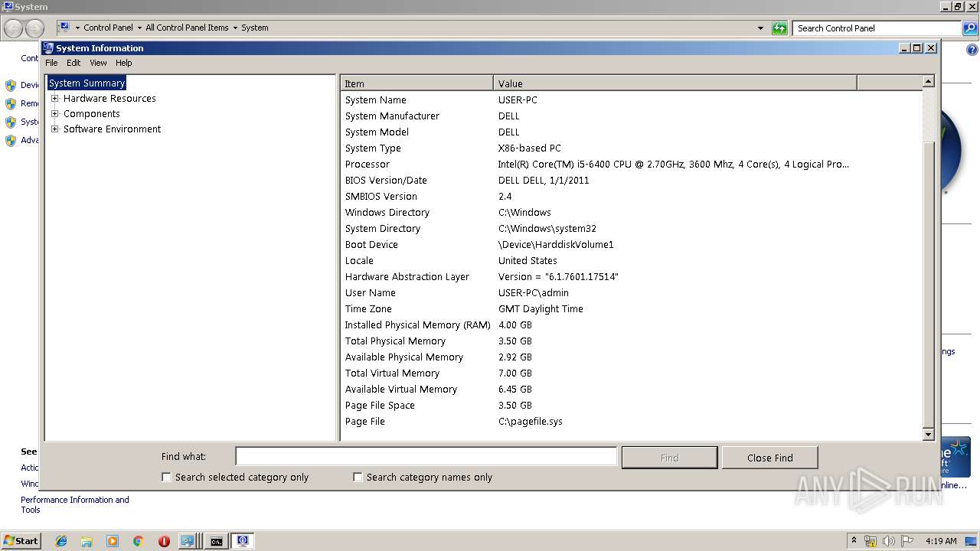This screenshot has width=980, height=551.
Task: Click the shield icon beside Device Manager link
Action: pyautogui.click(x=11, y=86)
